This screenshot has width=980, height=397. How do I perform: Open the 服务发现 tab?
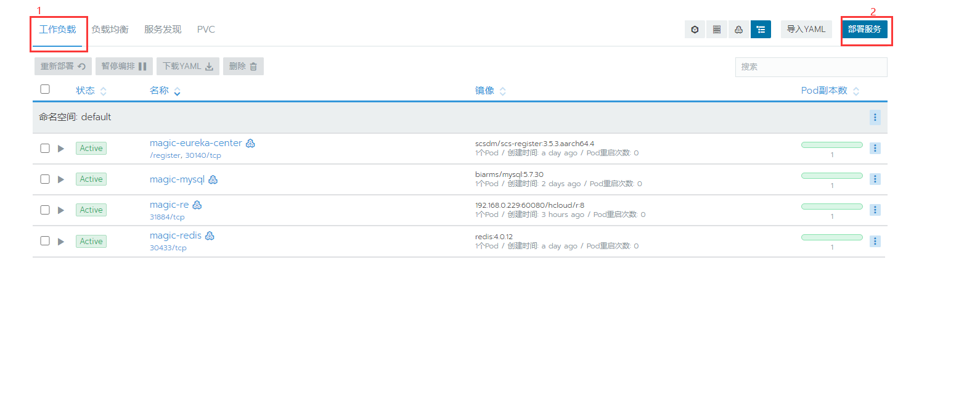163,30
